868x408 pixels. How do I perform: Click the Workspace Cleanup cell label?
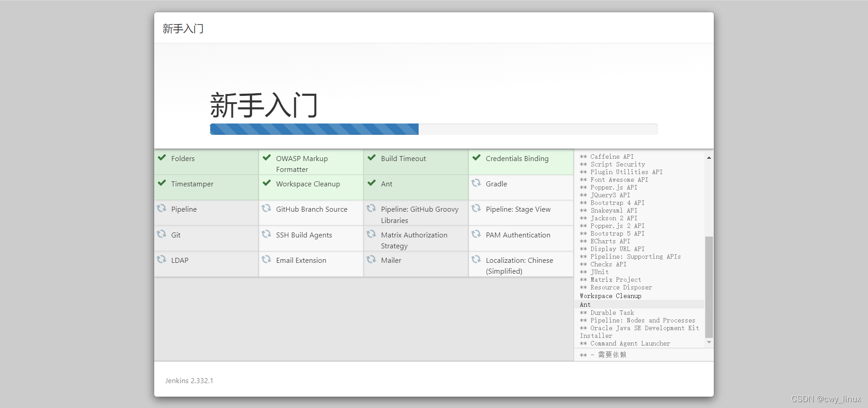click(x=308, y=184)
